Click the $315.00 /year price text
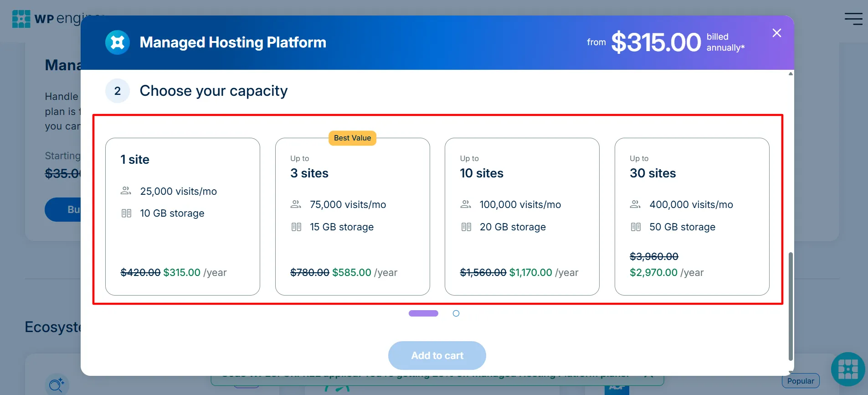 pos(195,272)
